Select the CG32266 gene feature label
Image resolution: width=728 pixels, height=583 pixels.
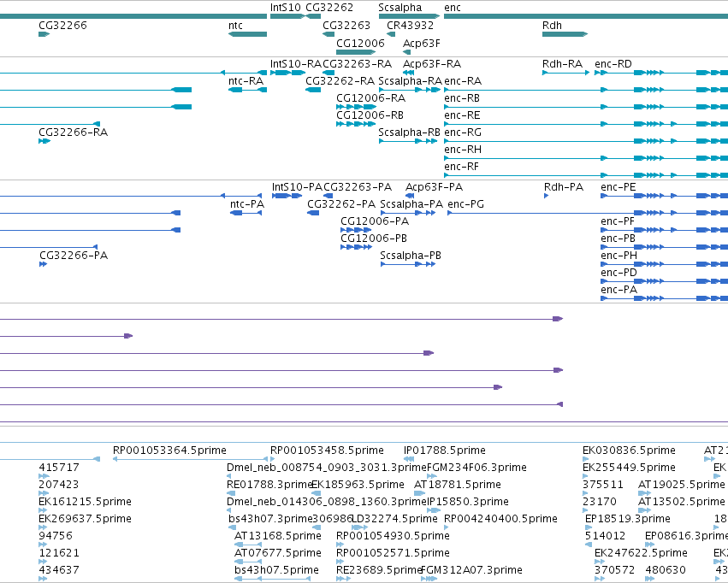coord(62,26)
